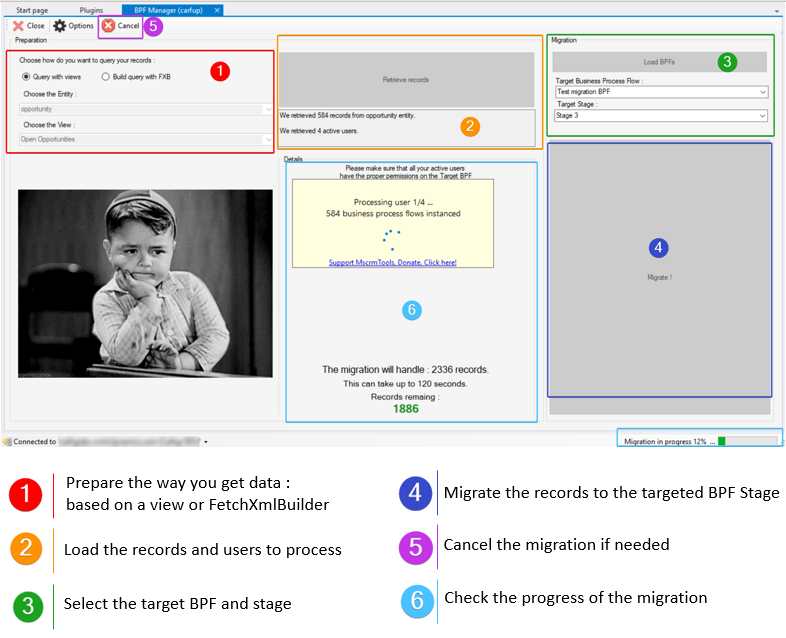Click the Load BPFs button
The width and height of the screenshot is (786, 638).
point(659,62)
